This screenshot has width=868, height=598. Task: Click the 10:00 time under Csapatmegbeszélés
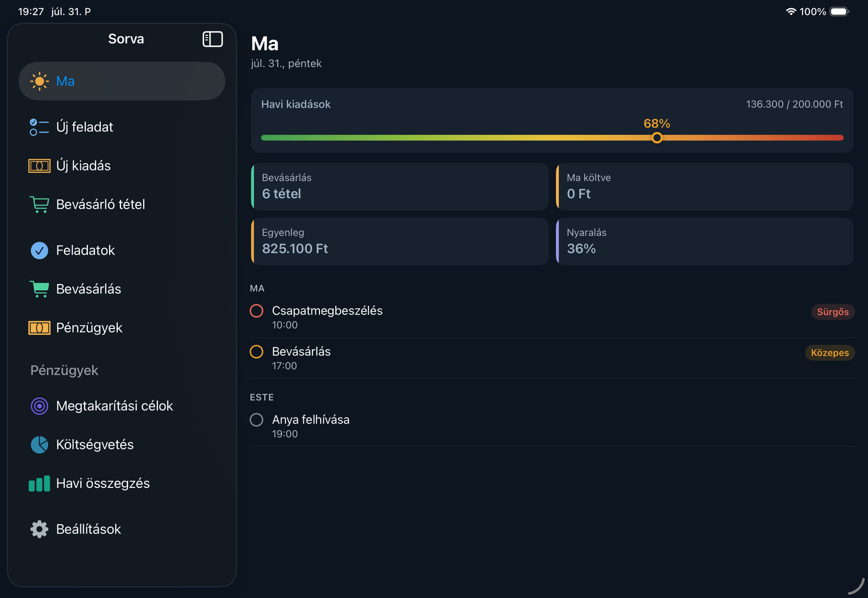pyautogui.click(x=285, y=325)
